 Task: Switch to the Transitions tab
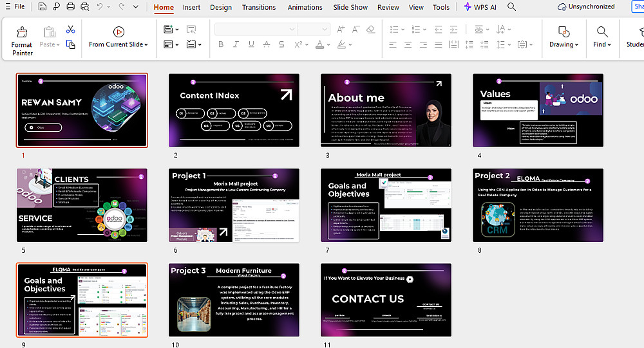(259, 7)
